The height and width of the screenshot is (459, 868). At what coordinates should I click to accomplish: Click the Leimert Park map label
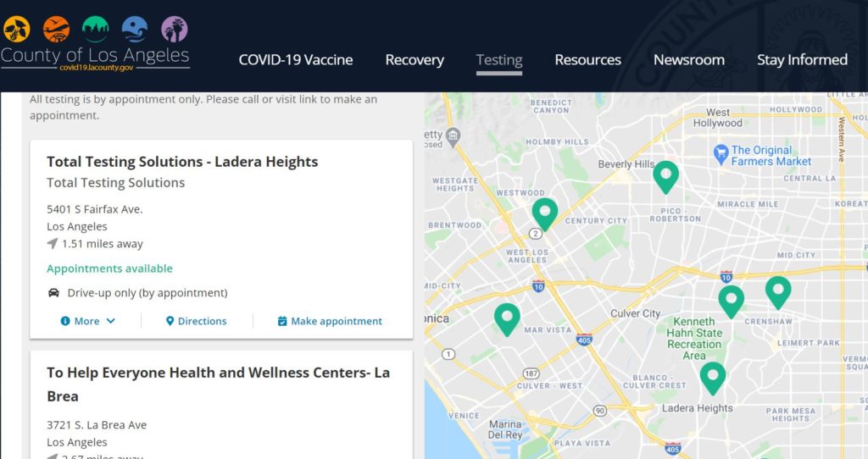tap(809, 343)
